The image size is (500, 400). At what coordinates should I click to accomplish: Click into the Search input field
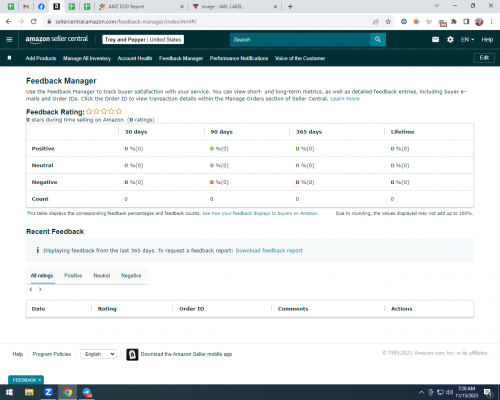[x=300, y=40]
